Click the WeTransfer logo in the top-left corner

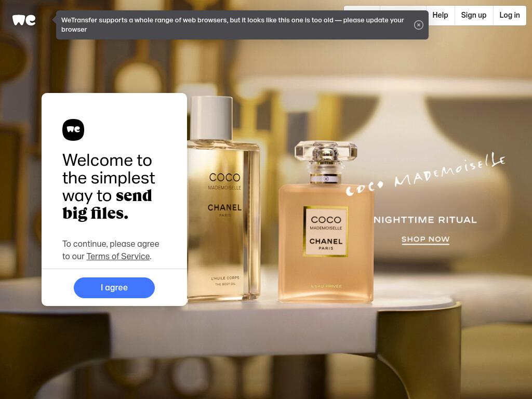pyautogui.click(x=24, y=20)
